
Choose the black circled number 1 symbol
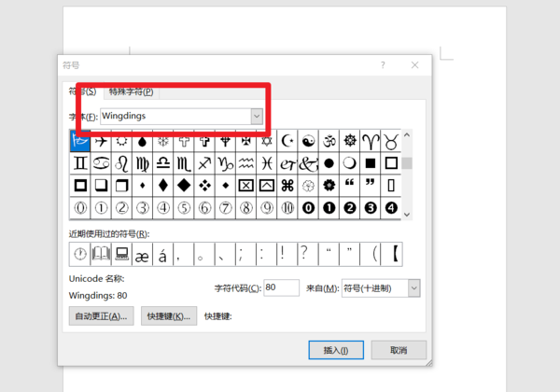click(329, 207)
